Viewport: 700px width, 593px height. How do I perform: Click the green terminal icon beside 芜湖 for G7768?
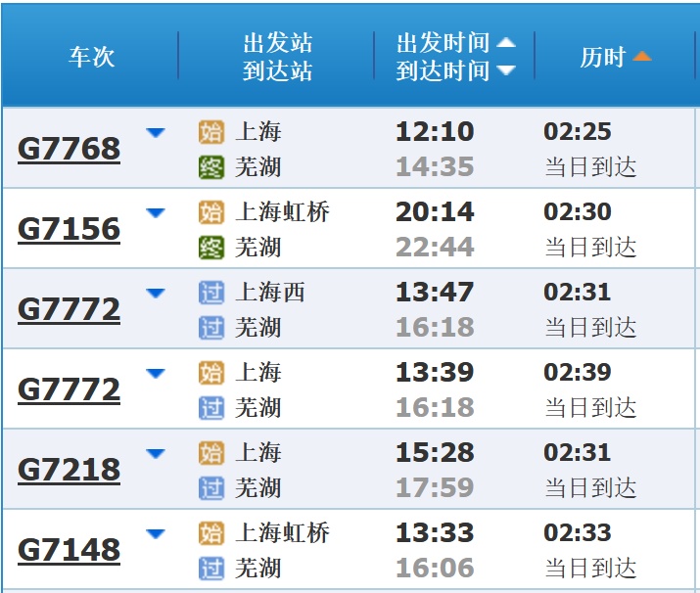(211, 167)
